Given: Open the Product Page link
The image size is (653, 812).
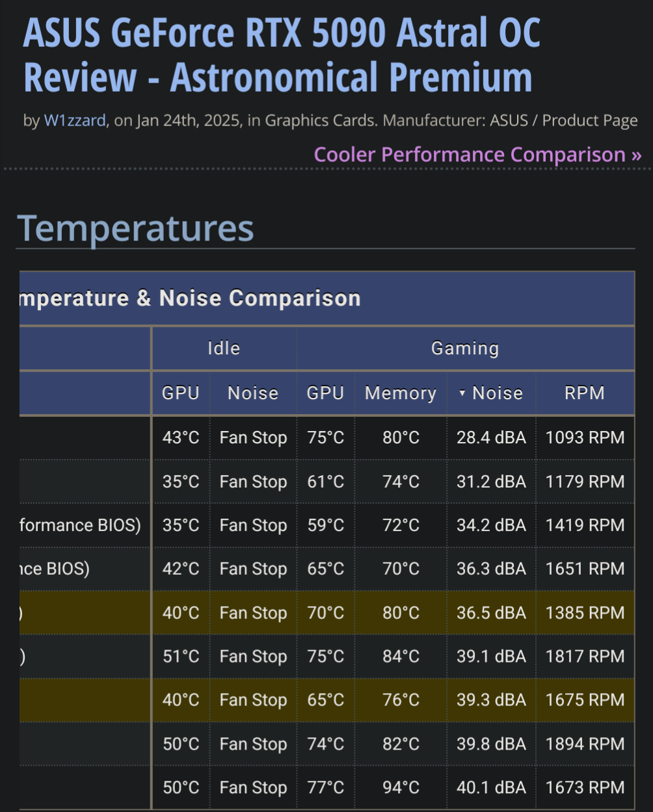Looking at the screenshot, I should click(590, 120).
